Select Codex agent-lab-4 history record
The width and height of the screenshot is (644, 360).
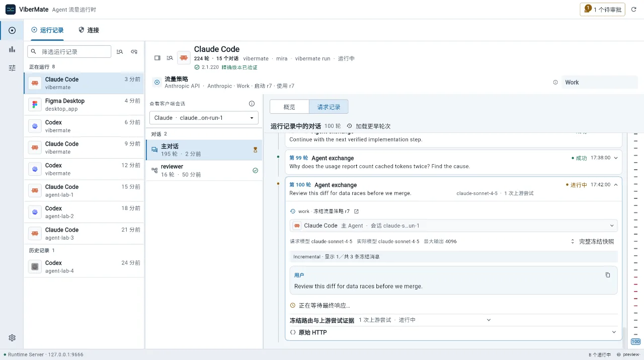(84, 267)
